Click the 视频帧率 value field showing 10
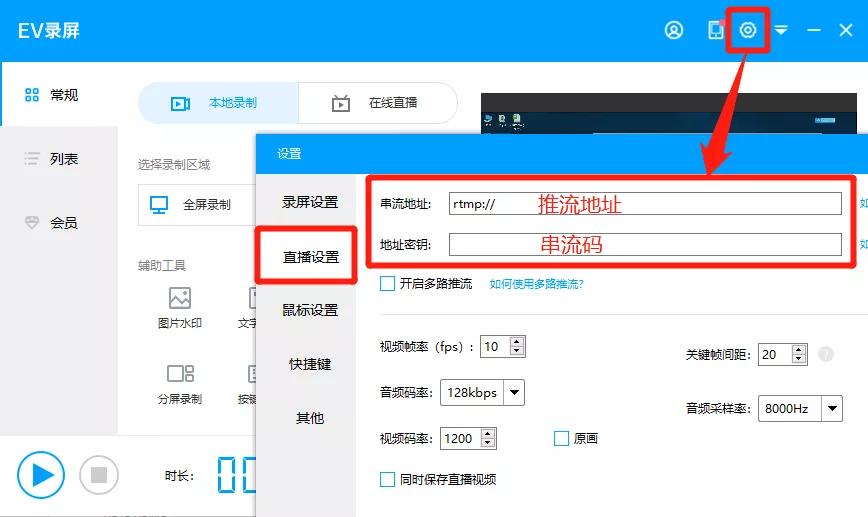The height and width of the screenshot is (517, 868). point(495,347)
